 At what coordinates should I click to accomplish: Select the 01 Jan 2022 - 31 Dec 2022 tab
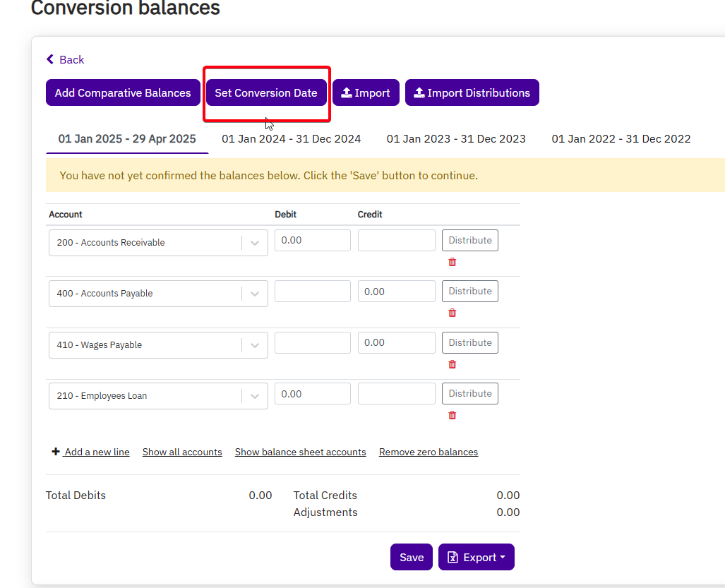[621, 138]
